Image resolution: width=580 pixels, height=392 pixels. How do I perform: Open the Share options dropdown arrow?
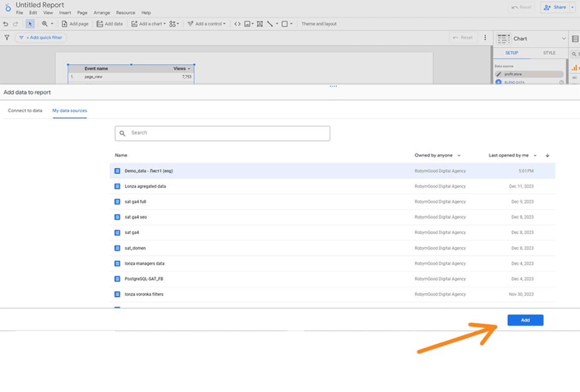click(572, 8)
